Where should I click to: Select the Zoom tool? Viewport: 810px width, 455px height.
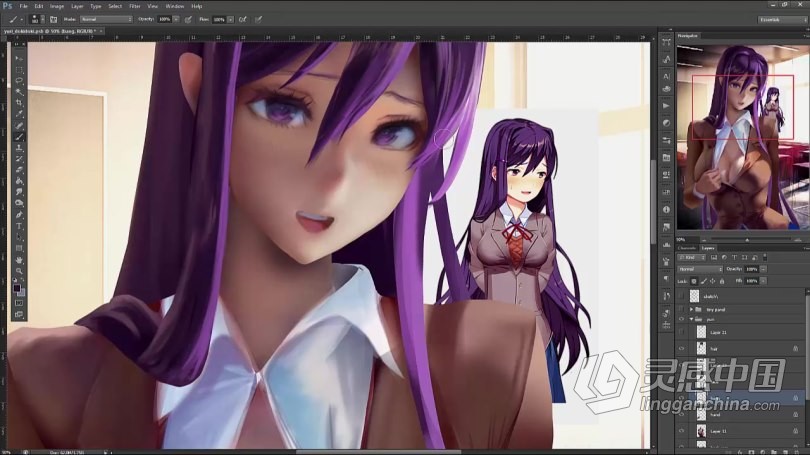pyautogui.click(x=19, y=271)
